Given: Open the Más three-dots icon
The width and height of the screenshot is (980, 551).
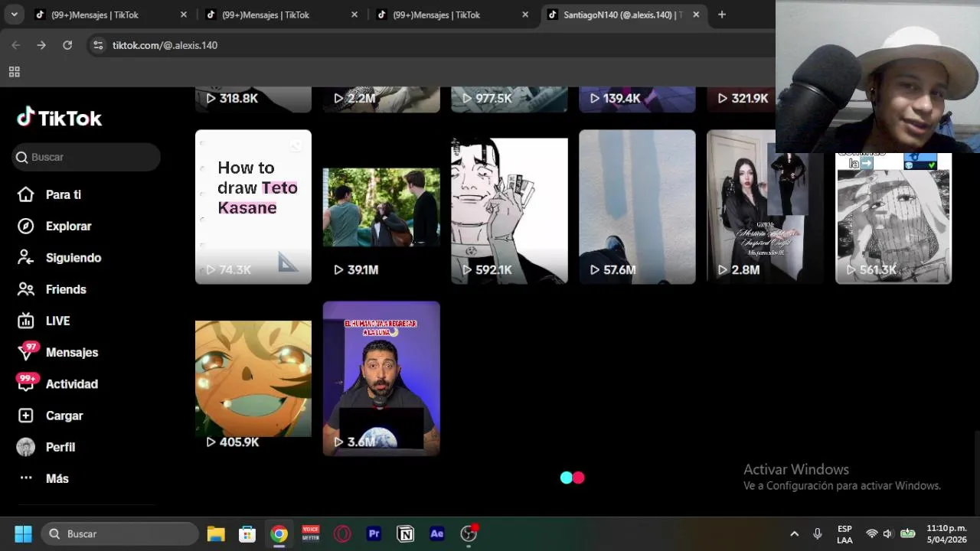Looking at the screenshot, I should pos(26,478).
